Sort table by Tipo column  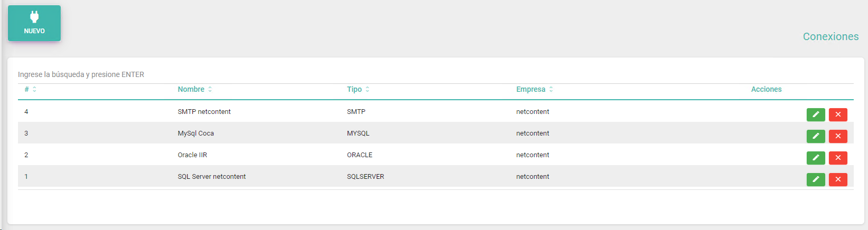coord(358,89)
